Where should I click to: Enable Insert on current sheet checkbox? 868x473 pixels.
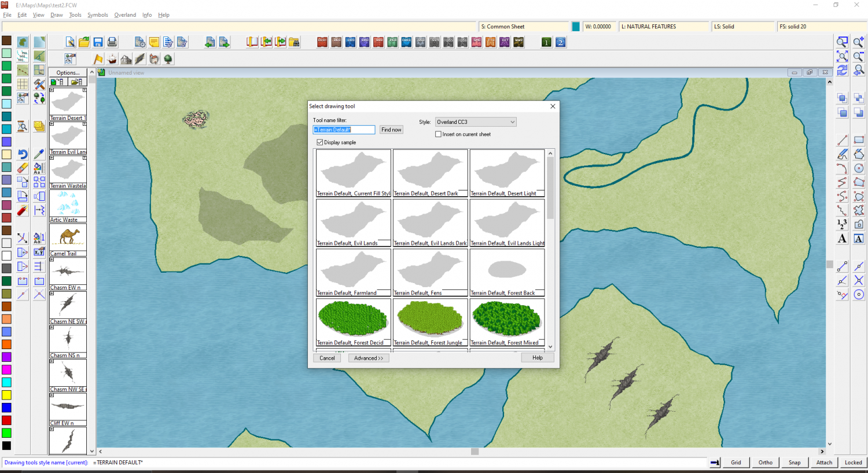tap(439, 134)
